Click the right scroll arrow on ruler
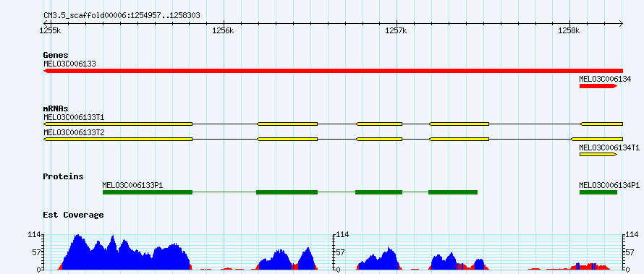 tap(621, 23)
